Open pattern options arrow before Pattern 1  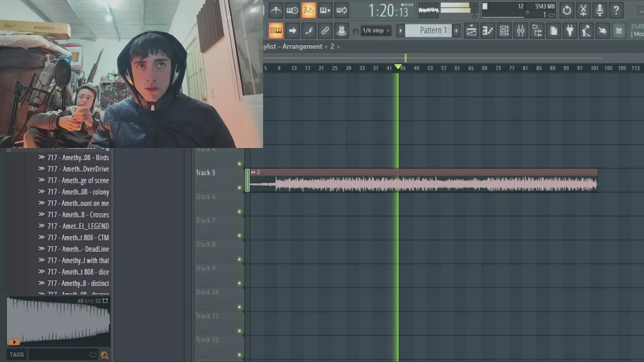pyautogui.click(x=400, y=31)
